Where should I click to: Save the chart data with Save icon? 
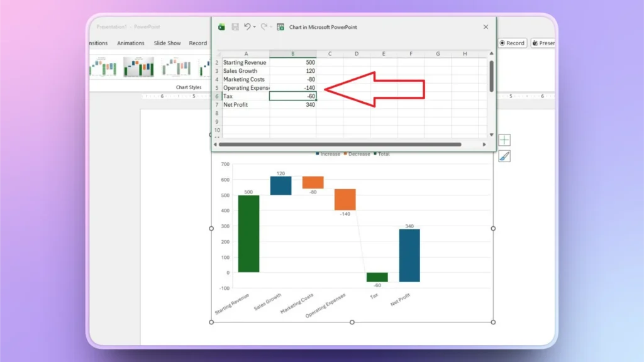pyautogui.click(x=235, y=27)
